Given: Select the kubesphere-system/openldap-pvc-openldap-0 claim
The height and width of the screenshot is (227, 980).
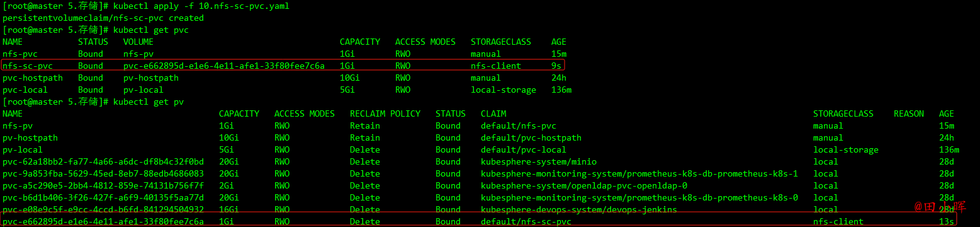Looking at the screenshot, I should (584, 185).
